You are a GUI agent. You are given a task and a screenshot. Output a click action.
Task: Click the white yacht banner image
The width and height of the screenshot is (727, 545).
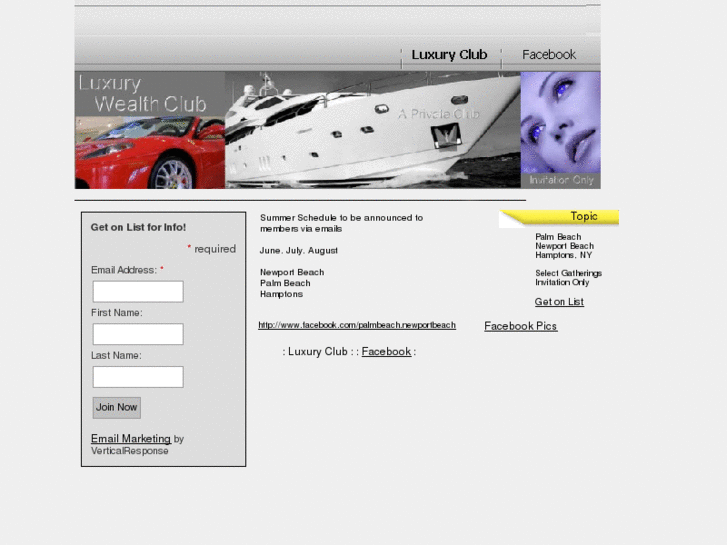(x=373, y=130)
